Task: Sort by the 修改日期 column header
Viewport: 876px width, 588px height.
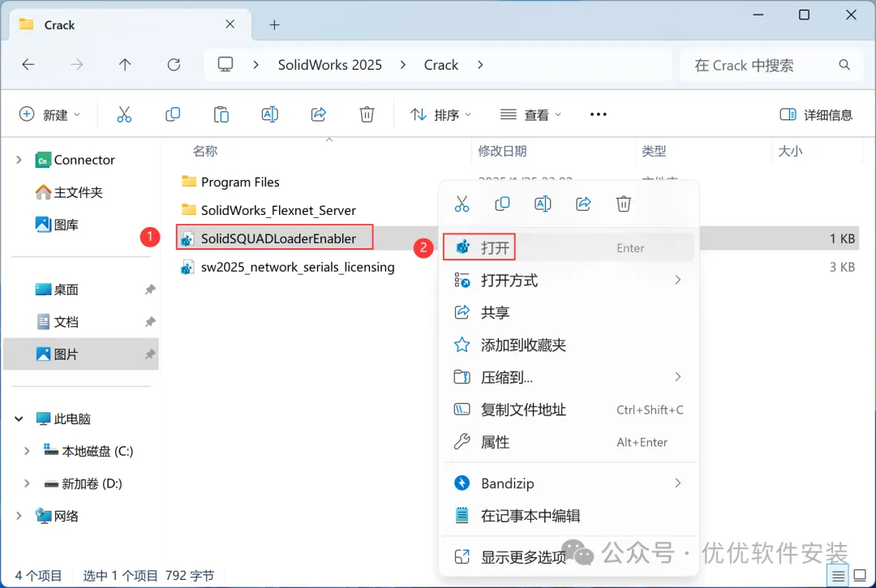Action: (x=502, y=151)
